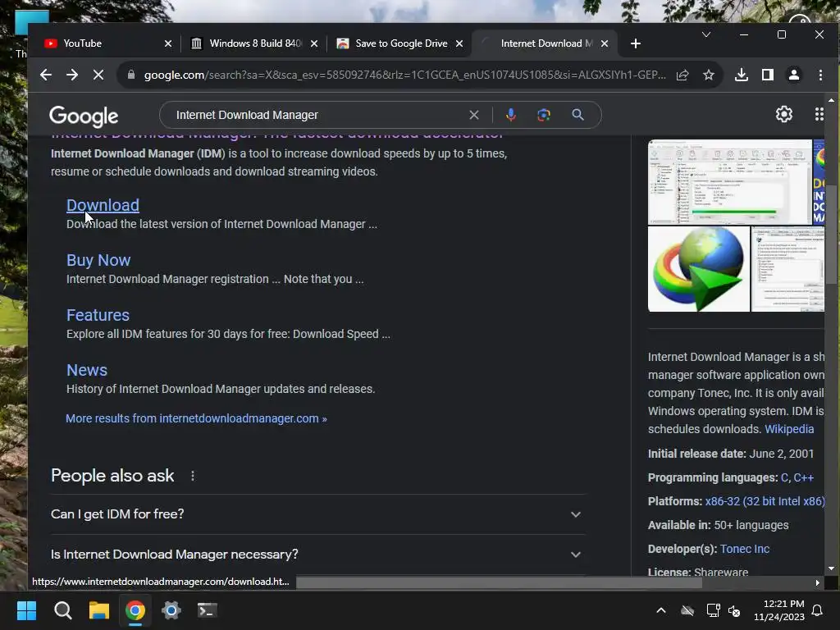The width and height of the screenshot is (840, 630).
Task: Open a new browser tab
Action: (x=636, y=43)
